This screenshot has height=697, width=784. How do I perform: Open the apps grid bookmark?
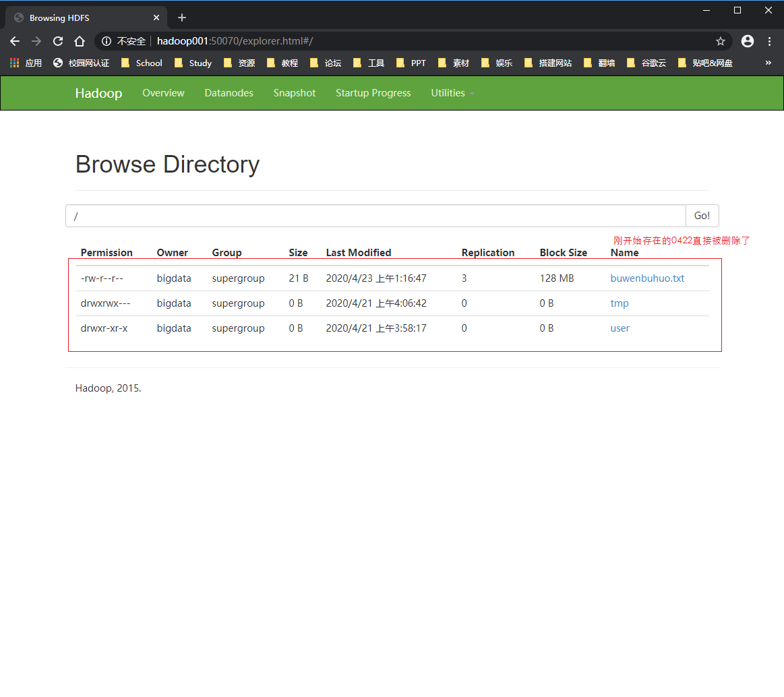coord(26,63)
